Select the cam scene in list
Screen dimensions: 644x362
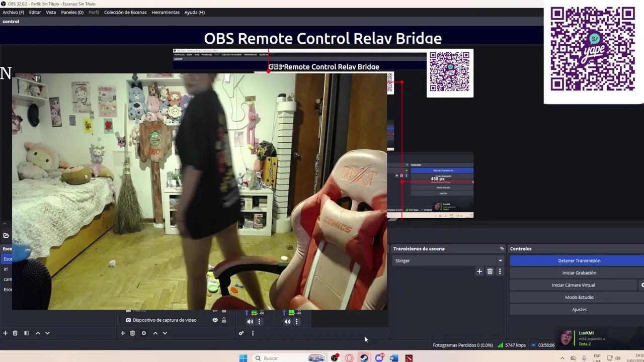[7, 279]
